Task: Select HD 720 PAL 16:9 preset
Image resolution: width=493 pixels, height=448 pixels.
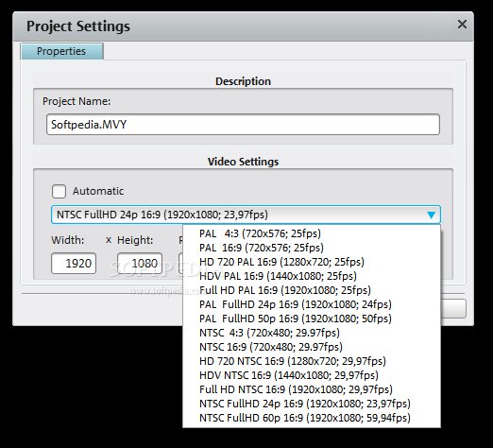Action: tap(312, 262)
